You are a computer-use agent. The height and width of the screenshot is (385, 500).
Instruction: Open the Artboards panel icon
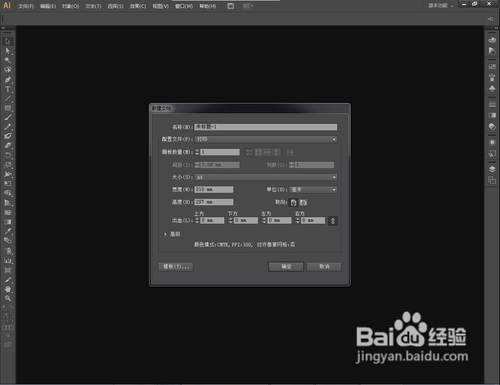tap(492, 180)
